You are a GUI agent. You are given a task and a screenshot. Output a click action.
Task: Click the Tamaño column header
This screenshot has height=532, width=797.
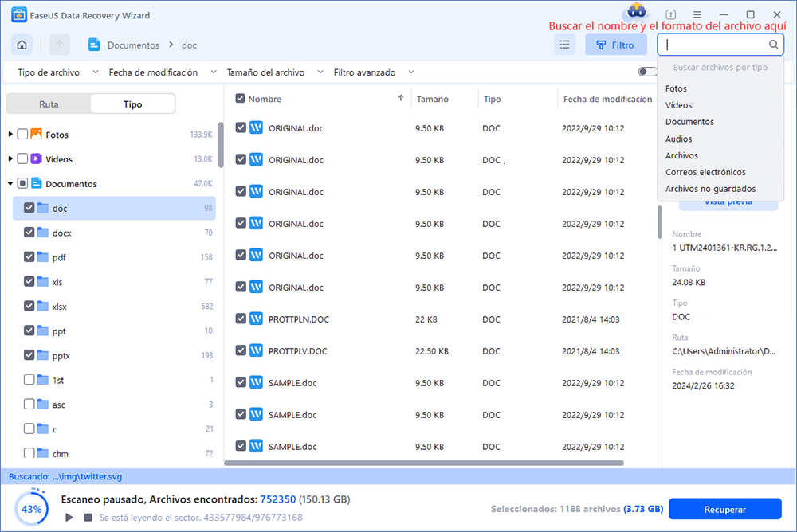click(432, 99)
